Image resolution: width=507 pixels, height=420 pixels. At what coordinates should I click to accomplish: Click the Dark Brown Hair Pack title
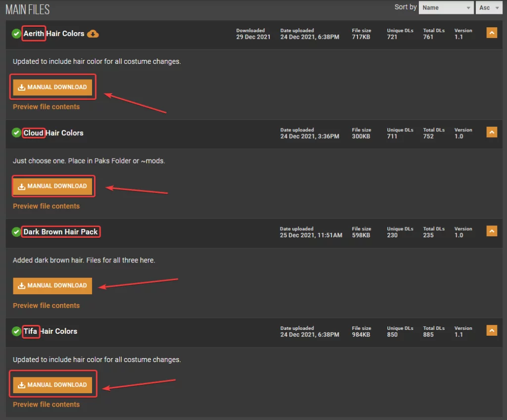60,232
